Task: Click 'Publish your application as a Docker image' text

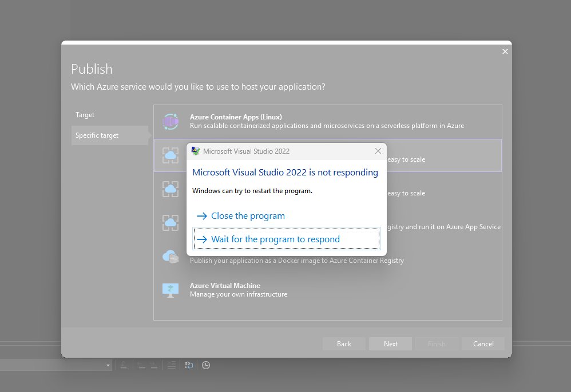Action: tap(297, 261)
